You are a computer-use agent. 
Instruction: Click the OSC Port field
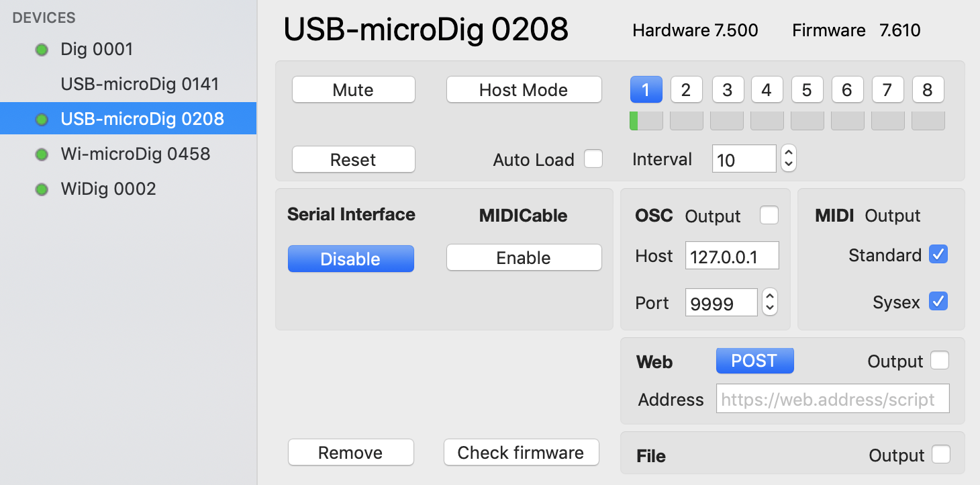click(722, 302)
